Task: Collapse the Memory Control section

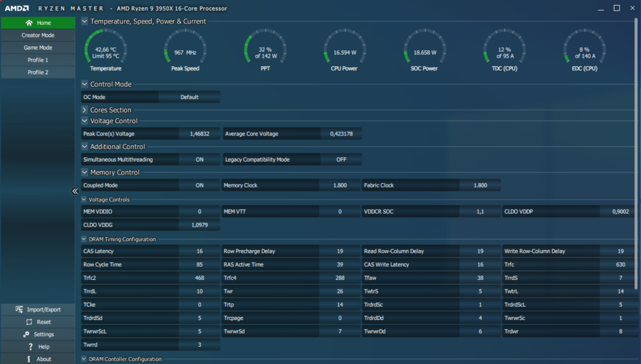Action: [x=85, y=172]
